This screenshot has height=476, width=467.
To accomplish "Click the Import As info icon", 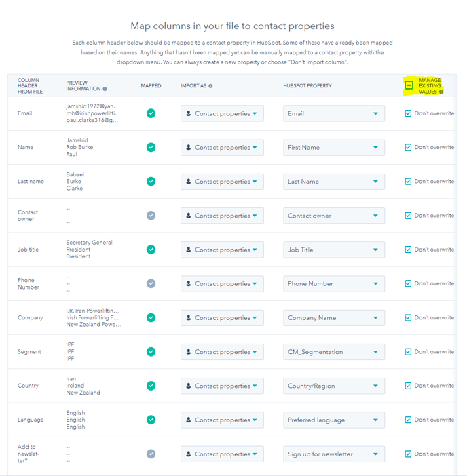I will (210, 86).
